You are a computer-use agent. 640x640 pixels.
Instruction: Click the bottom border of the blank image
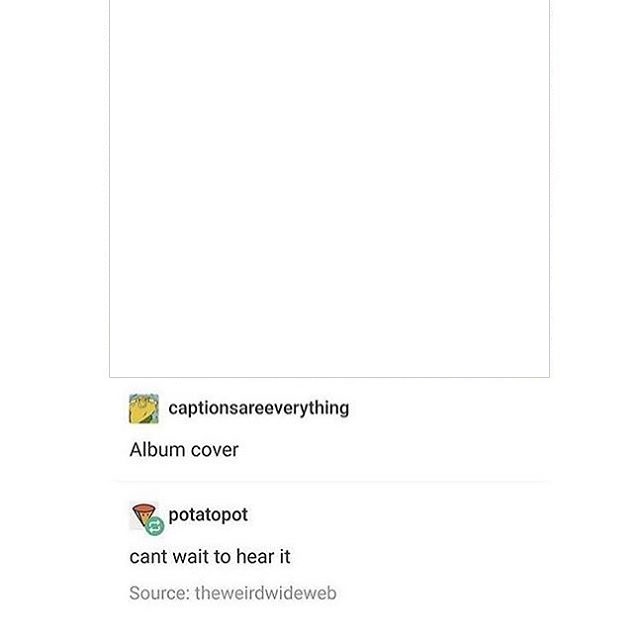[x=329, y=377]
